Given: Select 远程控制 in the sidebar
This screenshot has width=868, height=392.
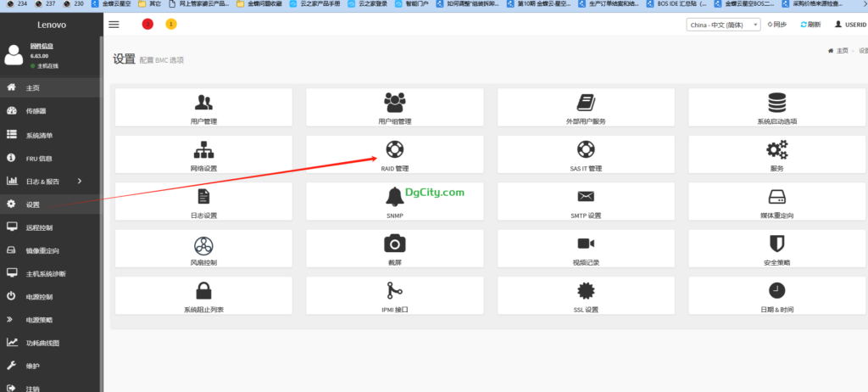Looking at the screenshot, I should pos(39,227).
